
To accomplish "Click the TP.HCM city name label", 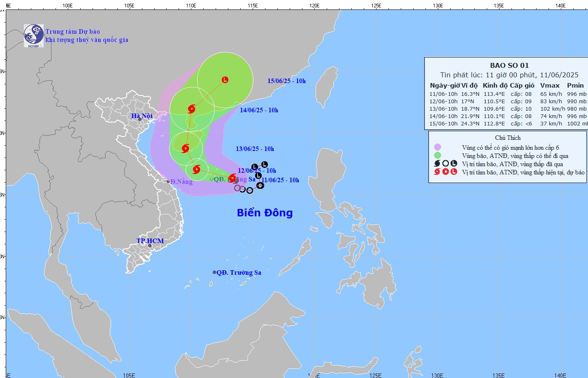I will pos(150,241).
